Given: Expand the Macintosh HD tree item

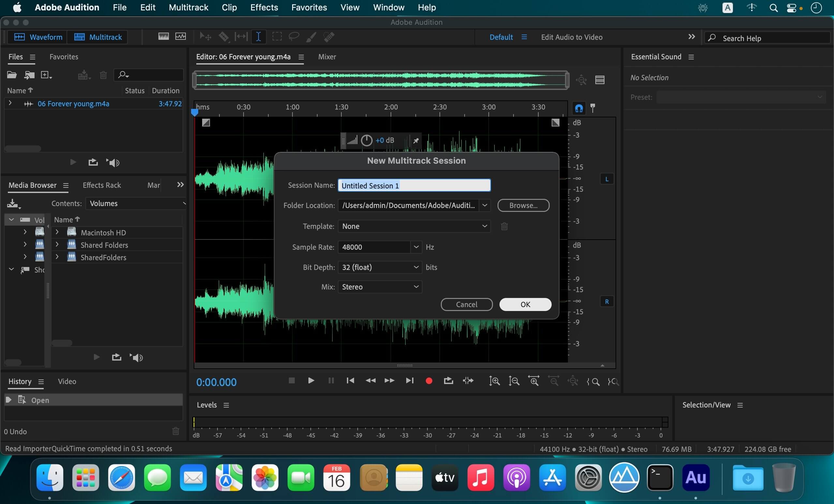Looking at the screenshot, I should 57,232.
